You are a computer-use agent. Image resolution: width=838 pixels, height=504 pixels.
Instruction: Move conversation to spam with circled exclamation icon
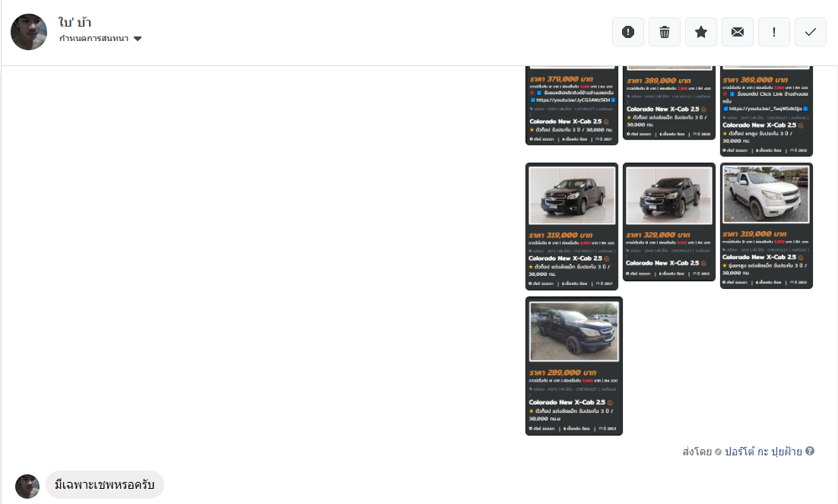628,32
